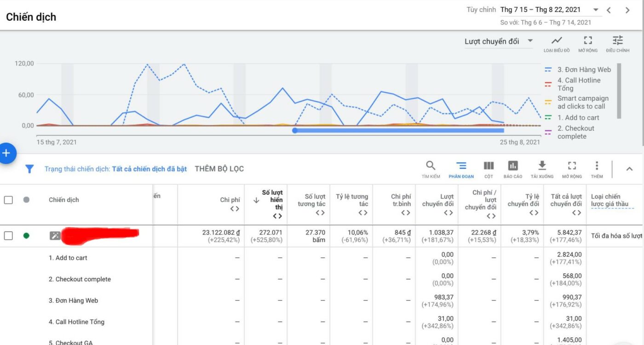644x345 pixels.
Task: Open table search (Tìm kiếm) icon
Action: click(431, 165)
